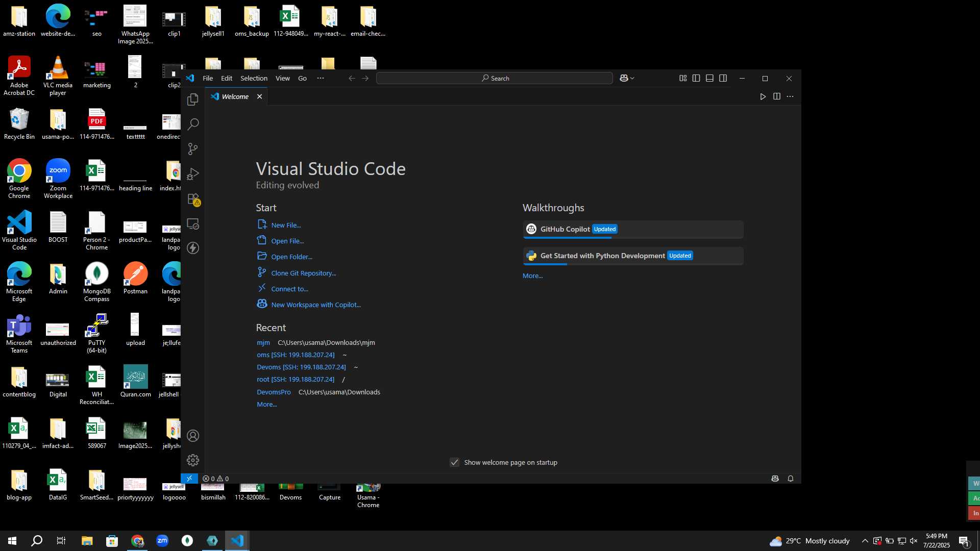The width and height of the screenshot is (980, 551).
Task: Open the Remote Explorer view
Action: click(193, 224)
